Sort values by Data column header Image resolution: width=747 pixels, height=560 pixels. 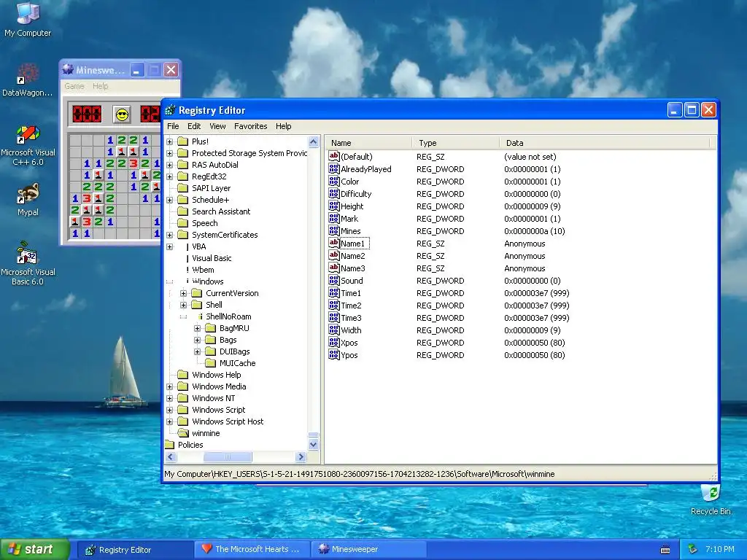pos(605,143)
